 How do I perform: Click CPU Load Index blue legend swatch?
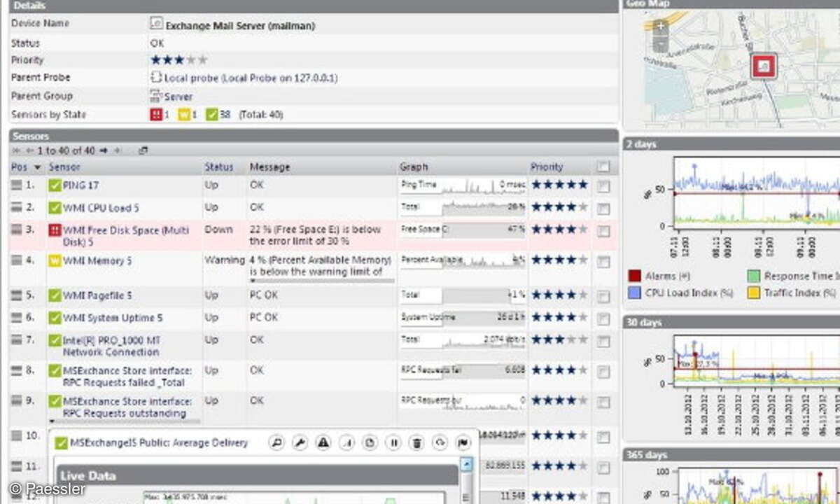tap(634, 293)
